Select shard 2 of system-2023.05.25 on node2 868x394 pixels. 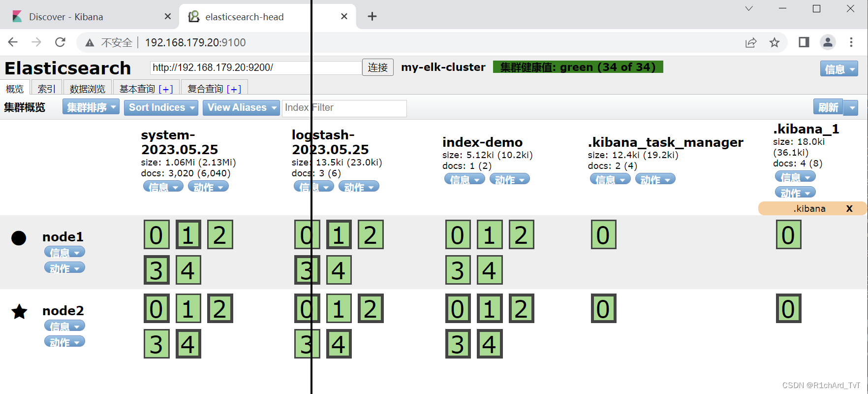[x=220, y=308]
